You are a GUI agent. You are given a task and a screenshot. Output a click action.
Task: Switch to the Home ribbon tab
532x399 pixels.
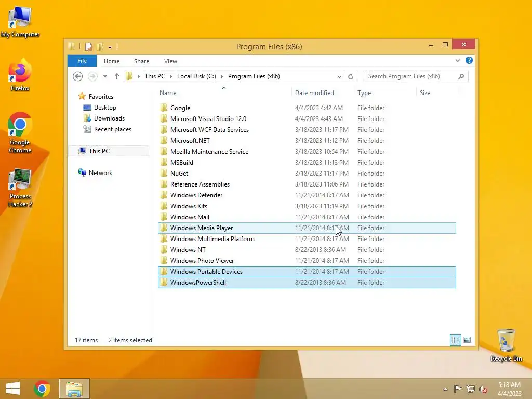112,61
